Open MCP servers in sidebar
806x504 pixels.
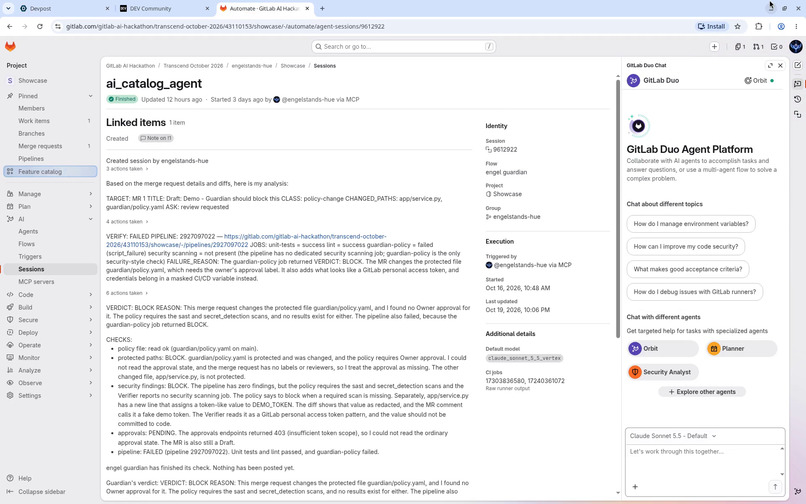pos(50,282)
